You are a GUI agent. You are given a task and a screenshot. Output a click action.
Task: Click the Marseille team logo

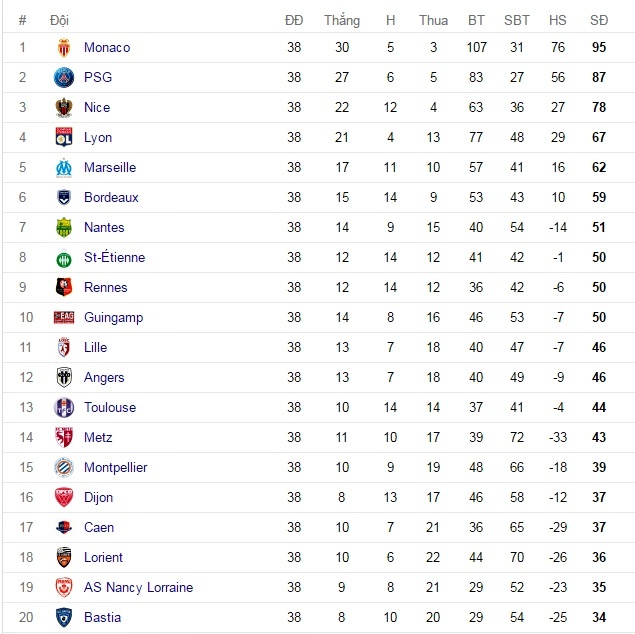pyautogui.click(x=64, y=168)
